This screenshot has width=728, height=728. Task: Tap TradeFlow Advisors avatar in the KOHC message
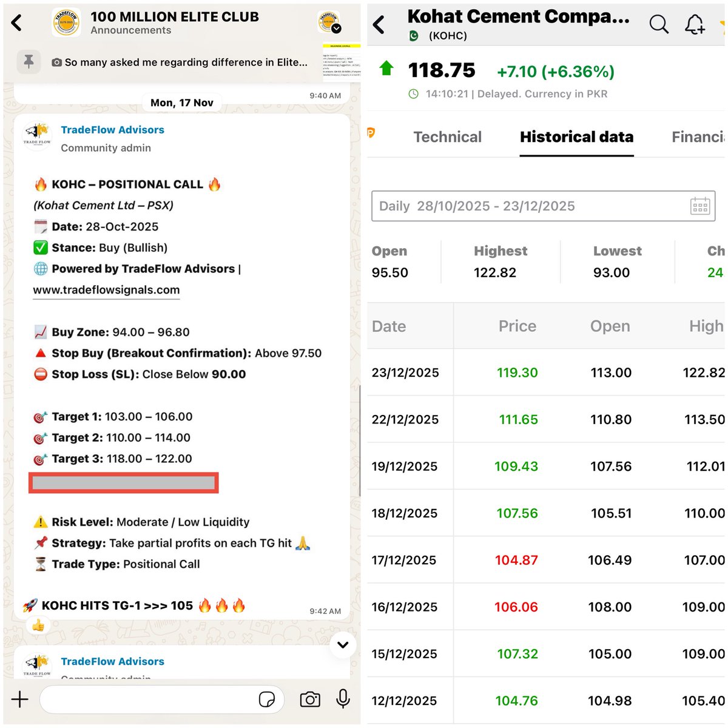(x=37, y=134)
